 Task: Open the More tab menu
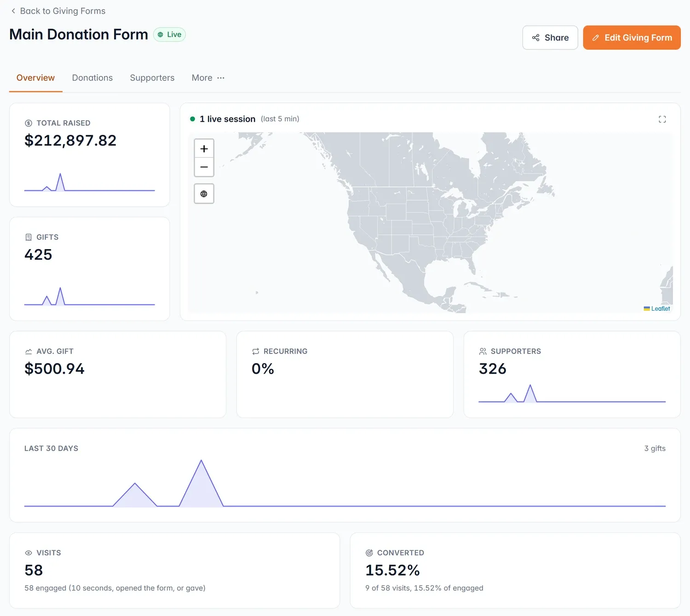(208, 78)
